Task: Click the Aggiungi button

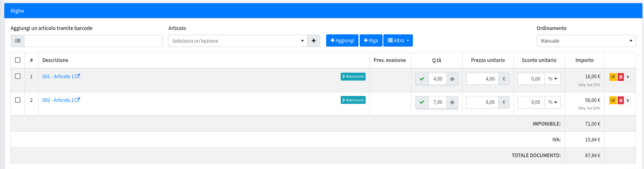Action: (x=342, y=41)
